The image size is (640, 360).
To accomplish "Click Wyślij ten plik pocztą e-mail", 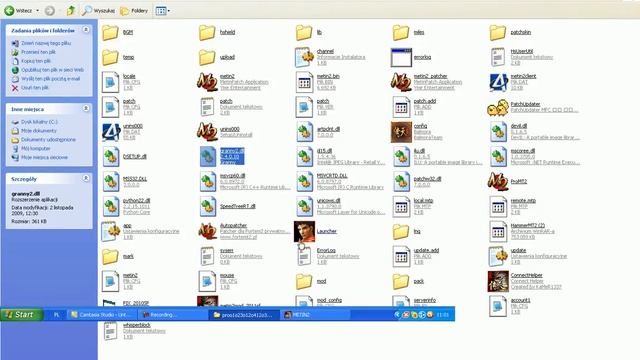I will point(50,79).
